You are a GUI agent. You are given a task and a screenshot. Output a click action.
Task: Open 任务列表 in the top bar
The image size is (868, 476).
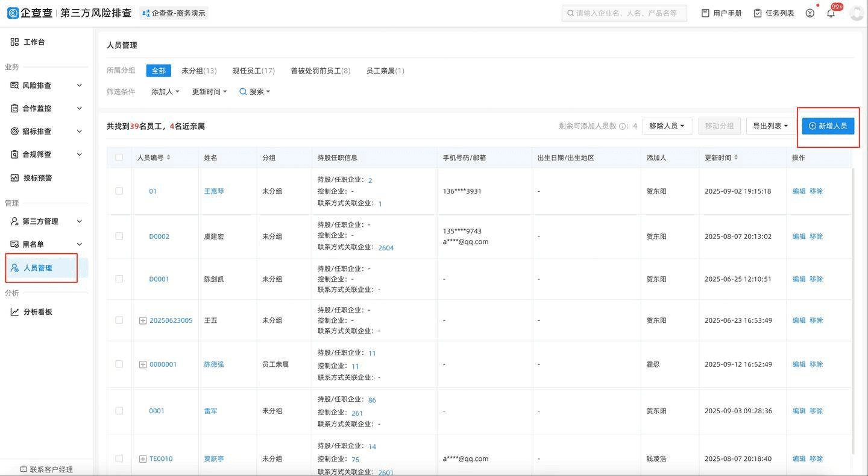774,13
